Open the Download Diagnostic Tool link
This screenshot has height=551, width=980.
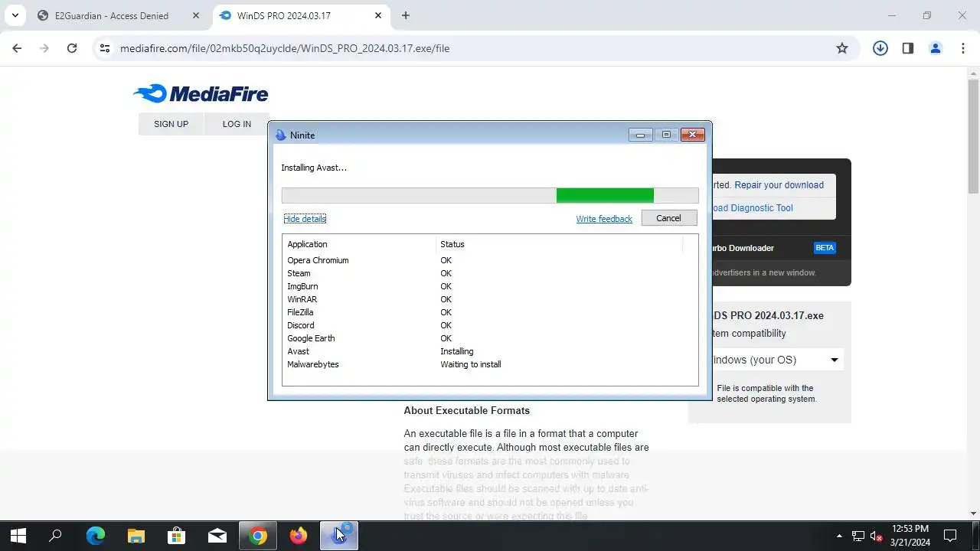(x=753, y=208)
